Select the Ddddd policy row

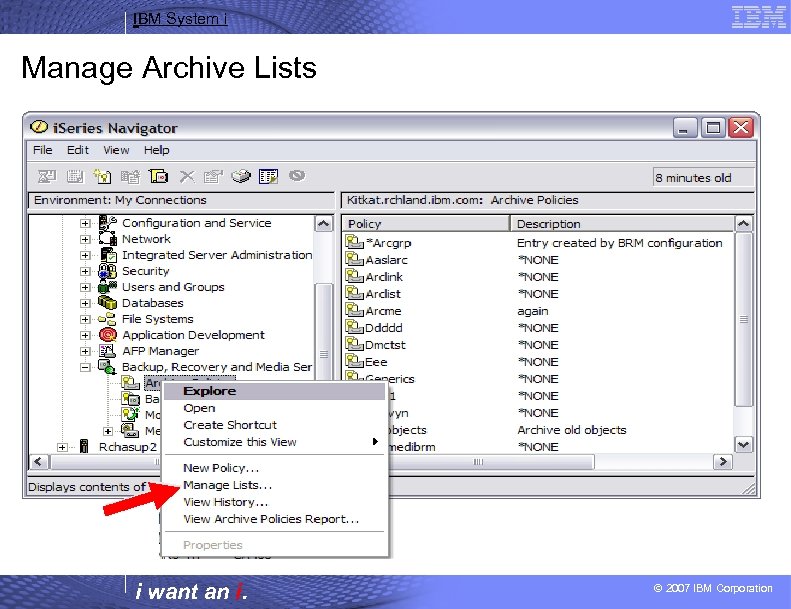pyautogui.click(x=539, y=327)
